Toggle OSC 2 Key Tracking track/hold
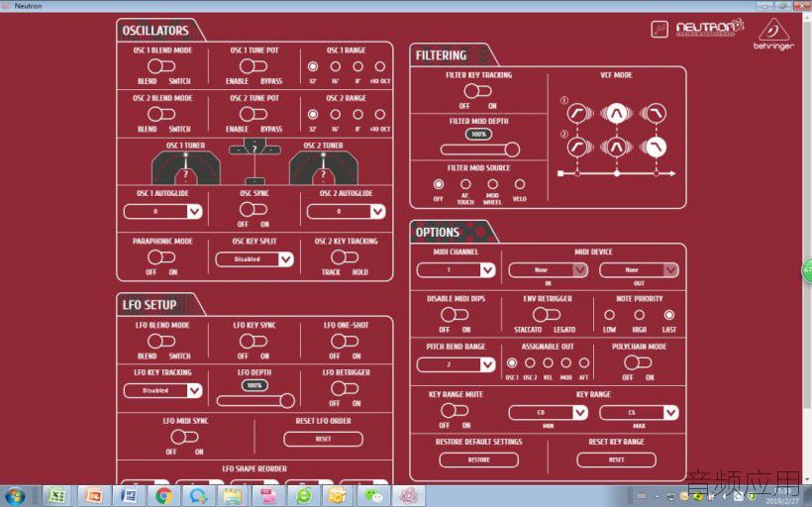 click(x=345, y=256)
